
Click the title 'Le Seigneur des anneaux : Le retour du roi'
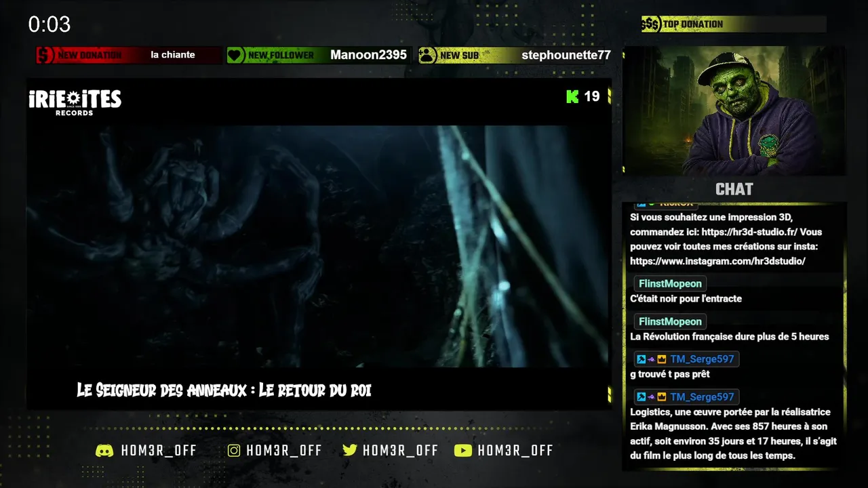coord(224,390)
